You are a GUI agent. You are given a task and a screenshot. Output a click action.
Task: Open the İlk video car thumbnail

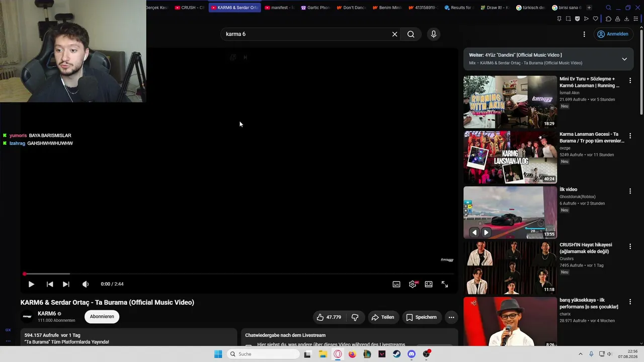510,213
